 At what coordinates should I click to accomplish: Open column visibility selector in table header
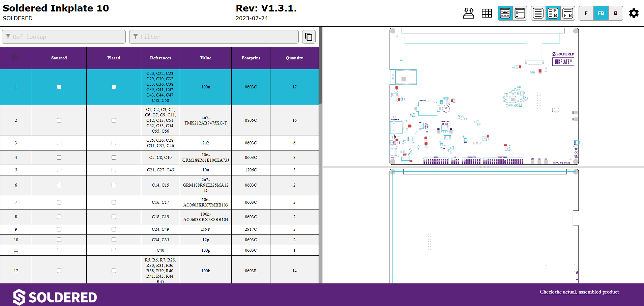[14, 57]
